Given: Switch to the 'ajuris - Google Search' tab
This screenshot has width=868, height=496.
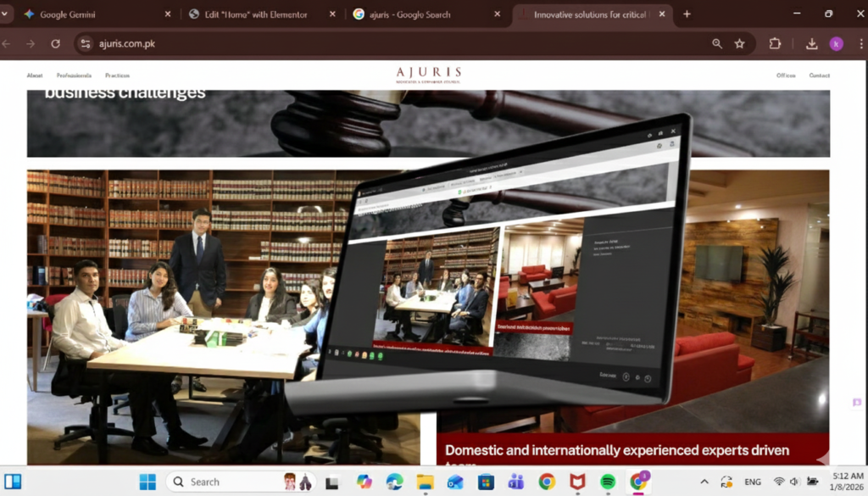Looking at the screenshot, I should tap(415, 14).
